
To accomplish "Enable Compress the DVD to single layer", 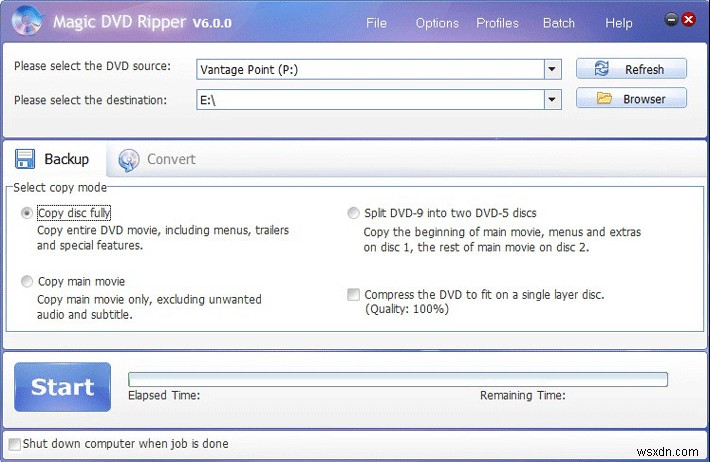I will coord(353,294).
